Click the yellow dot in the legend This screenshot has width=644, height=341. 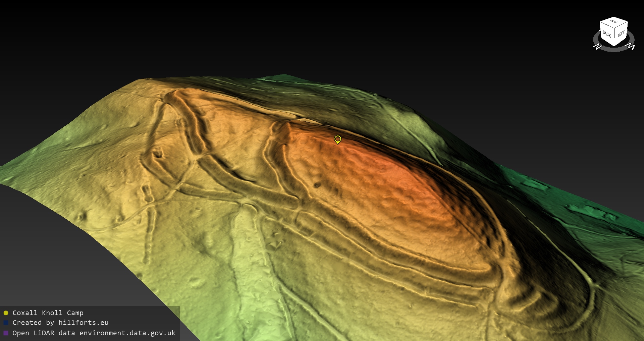coord(6,313)
